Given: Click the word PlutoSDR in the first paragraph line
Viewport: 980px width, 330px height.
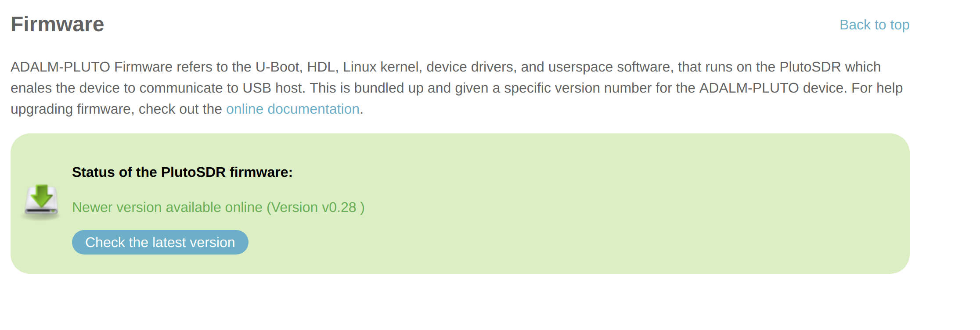Looking at the screenshot, I should [810, 67].
